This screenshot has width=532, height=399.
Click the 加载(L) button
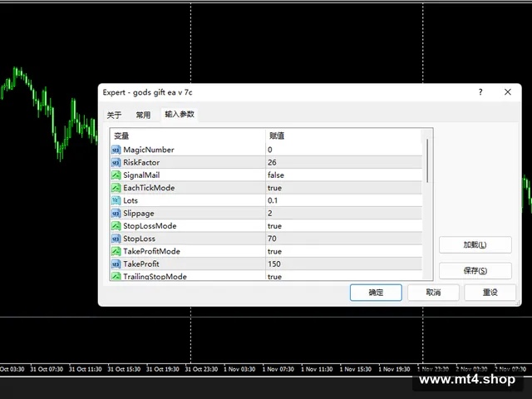[x=475, y=244]
